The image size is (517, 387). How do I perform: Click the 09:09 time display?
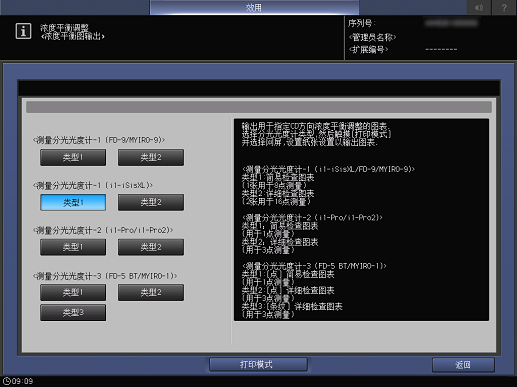tap(23, 381)
